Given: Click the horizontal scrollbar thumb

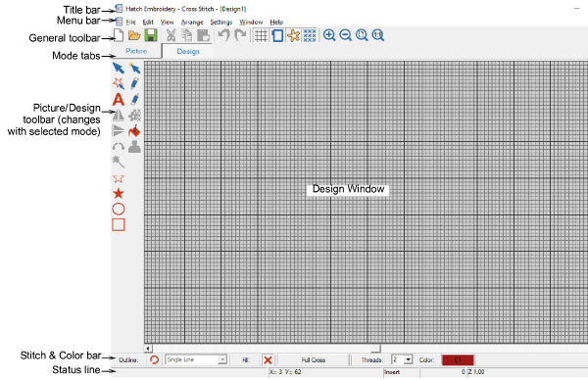Looking at the screenshot, I should (375, 349).
